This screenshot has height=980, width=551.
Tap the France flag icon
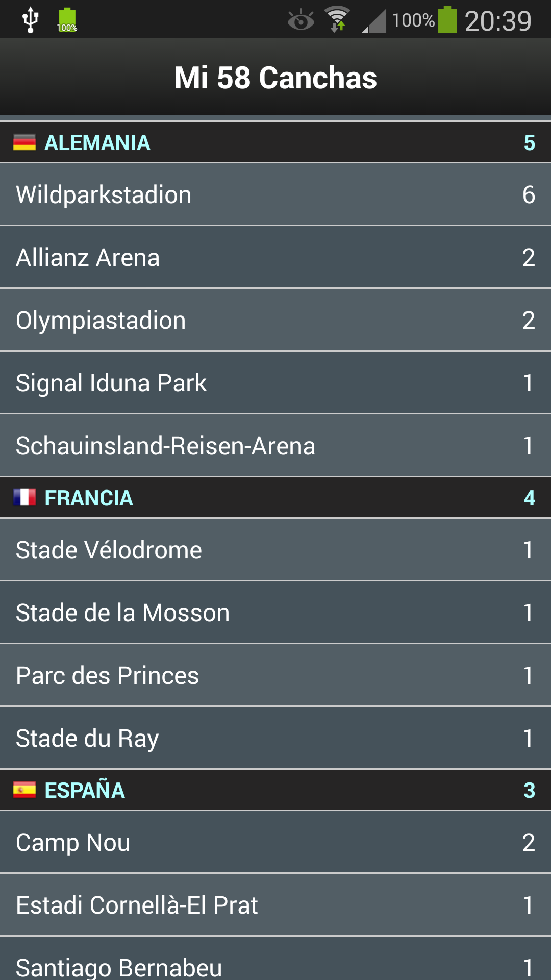[24, 497]
